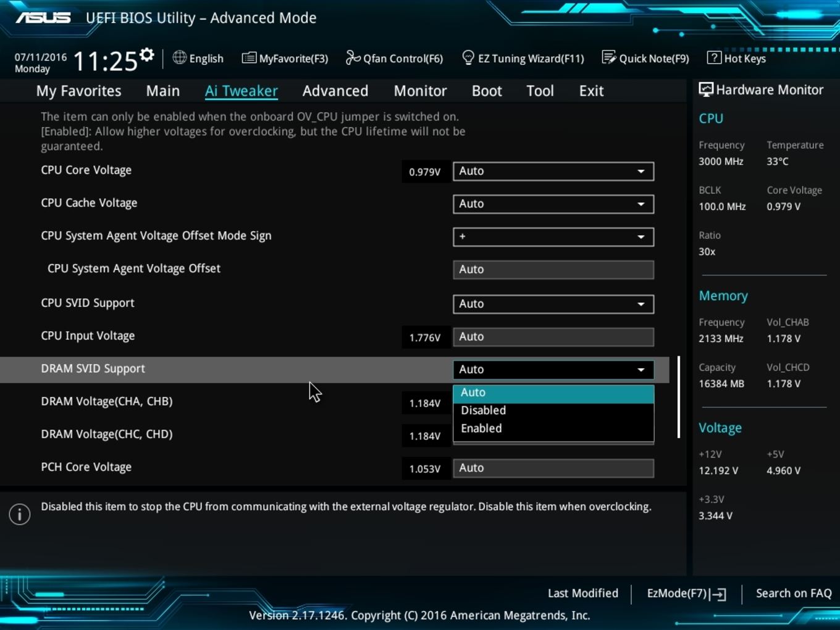The image size is (840, 630).
Task: Click the settings list scrollbar
Action: [679, 397]
